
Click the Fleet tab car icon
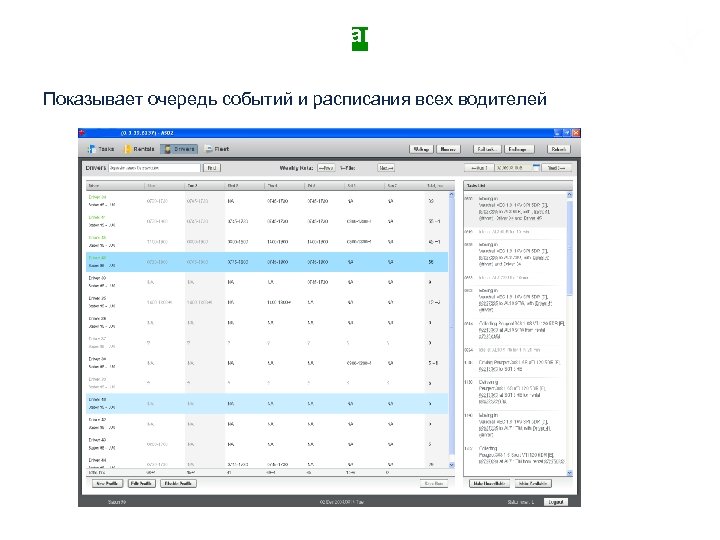[x=209, y=149]
